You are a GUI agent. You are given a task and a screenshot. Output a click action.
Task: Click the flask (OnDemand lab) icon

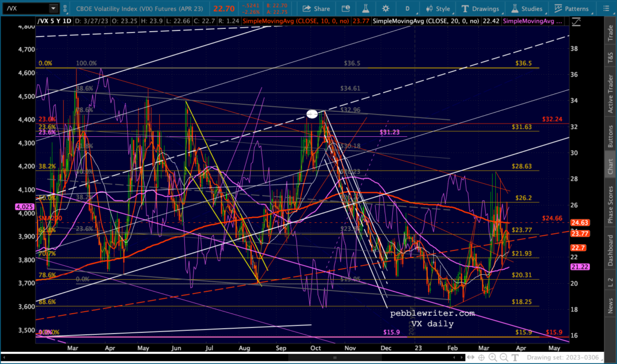(366, 8)
